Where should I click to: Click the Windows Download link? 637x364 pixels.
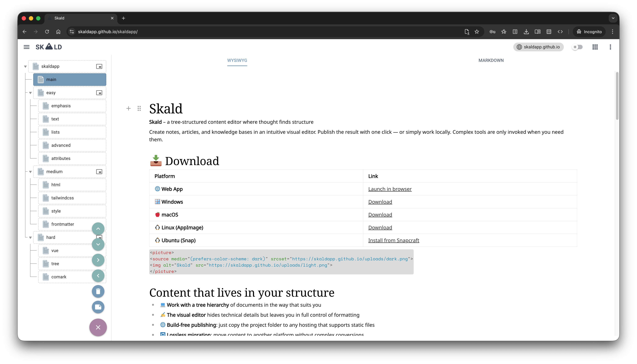click(x=380, y=202)
